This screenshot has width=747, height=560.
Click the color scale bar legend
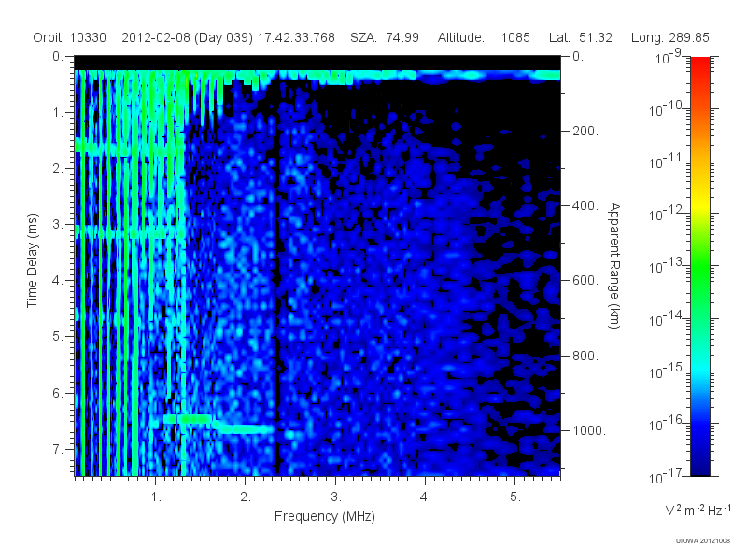coord(699,266)
